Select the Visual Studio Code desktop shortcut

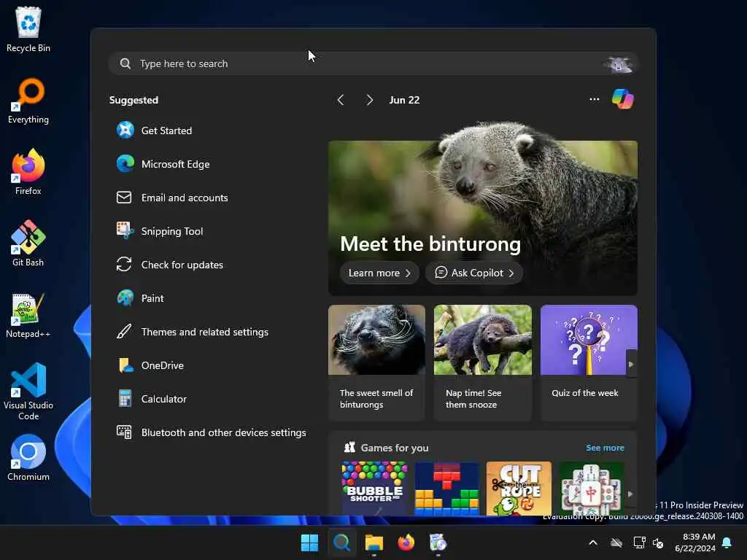[28, 392]
